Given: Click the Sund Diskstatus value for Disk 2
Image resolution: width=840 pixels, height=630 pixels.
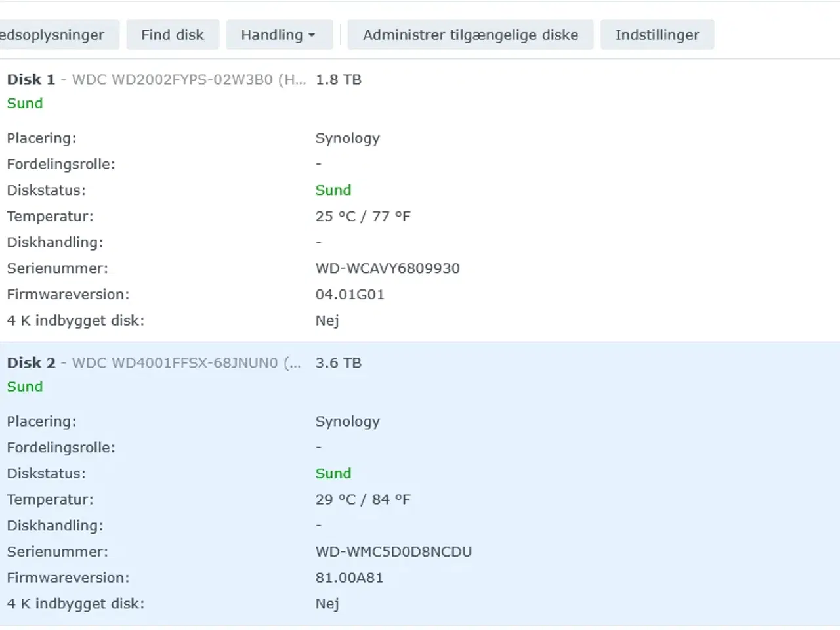Looking at the screenshot, I should pos(333,473).
